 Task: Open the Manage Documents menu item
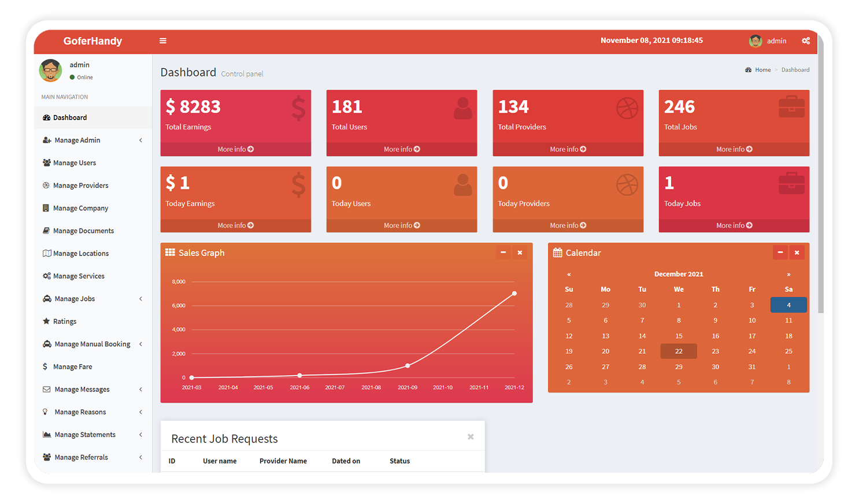(x=93, y=231)
